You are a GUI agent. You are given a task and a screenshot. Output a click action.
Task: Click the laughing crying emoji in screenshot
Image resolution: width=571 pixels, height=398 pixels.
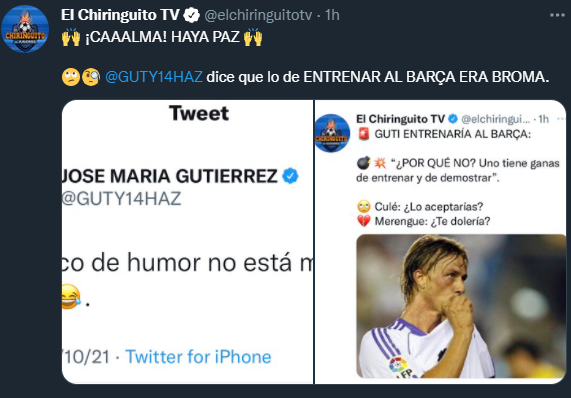pos(71,297)
